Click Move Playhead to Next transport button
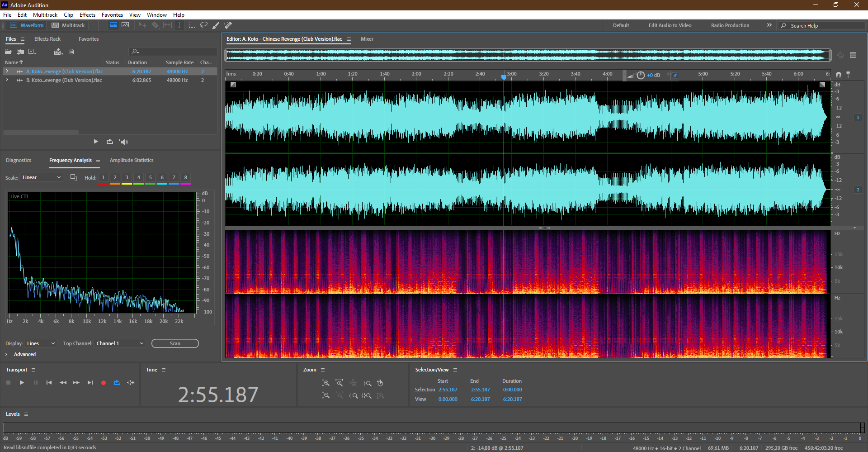 pos(90,383)
